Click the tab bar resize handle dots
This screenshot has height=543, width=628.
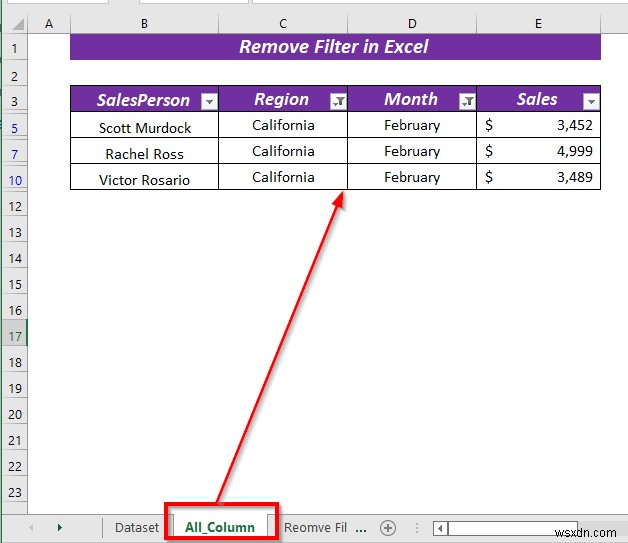(417, 528)
